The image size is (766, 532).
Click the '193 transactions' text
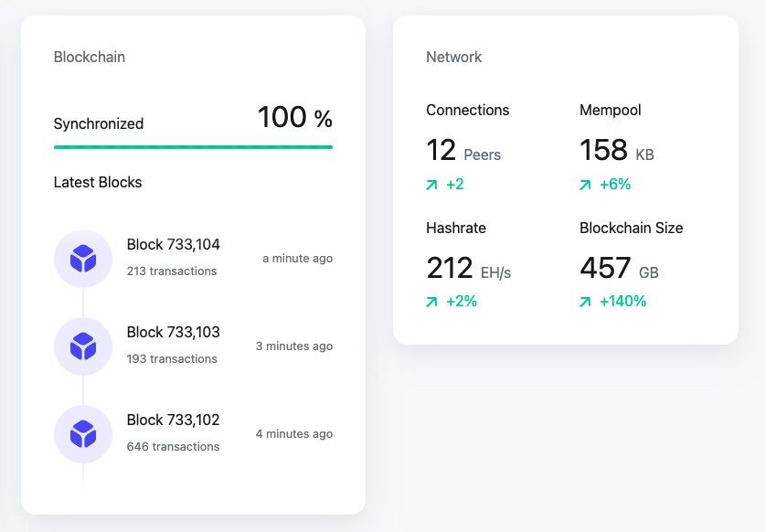pyautogui.click(x=172, y=359)
